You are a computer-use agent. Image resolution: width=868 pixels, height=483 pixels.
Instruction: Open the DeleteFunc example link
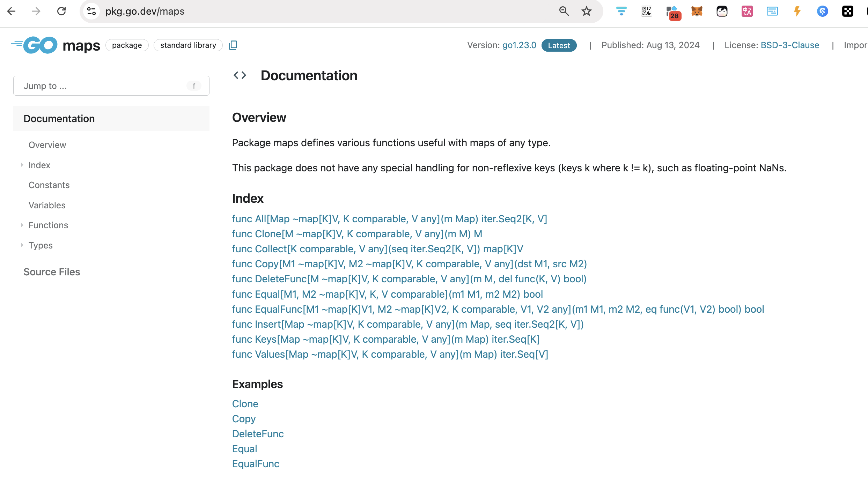pyautogui.click(x=258, y=434)
